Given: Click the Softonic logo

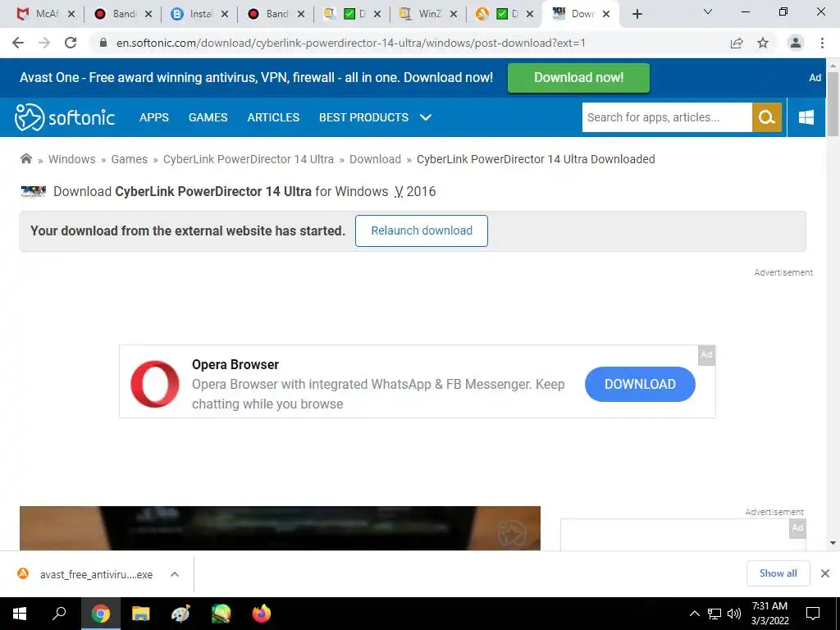Looking at the screenshot, I should pos(64,117).
